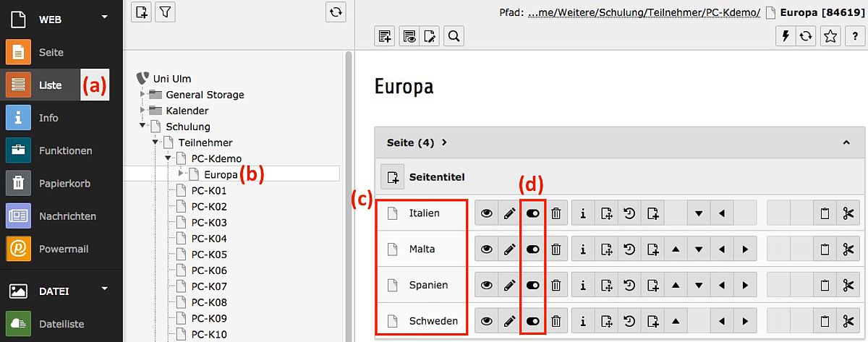Image resolution: width=868 pixels, height=342 pixels.
Task: Open the Malta page entry
Action: point(422,249)
